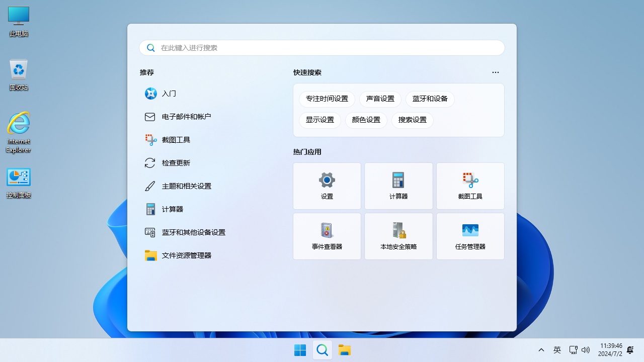Open 入门 from the recommended list
The width and height of the screenshot is (644, 362).
coord(169,94)
